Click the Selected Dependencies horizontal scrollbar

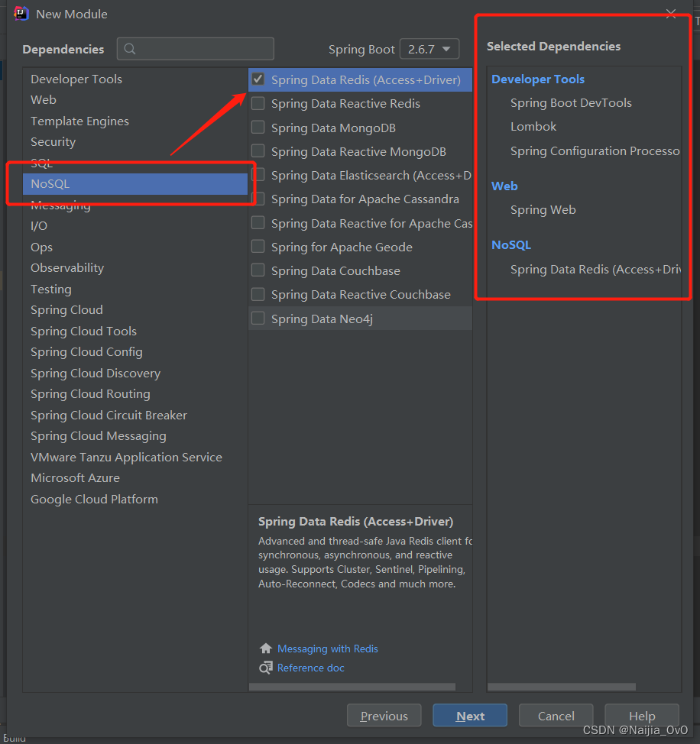pos(562,687)
